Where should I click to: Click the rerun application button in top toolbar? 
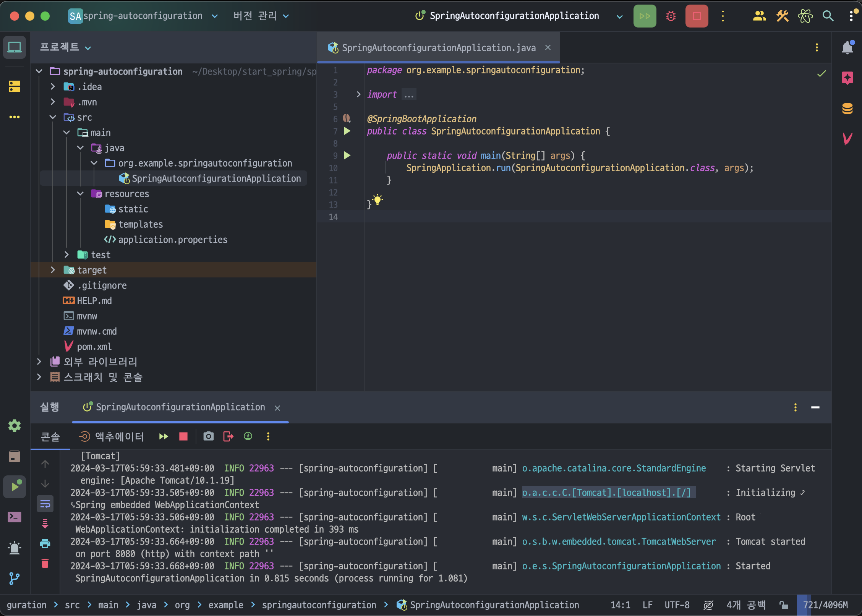[x=645, y=16]
